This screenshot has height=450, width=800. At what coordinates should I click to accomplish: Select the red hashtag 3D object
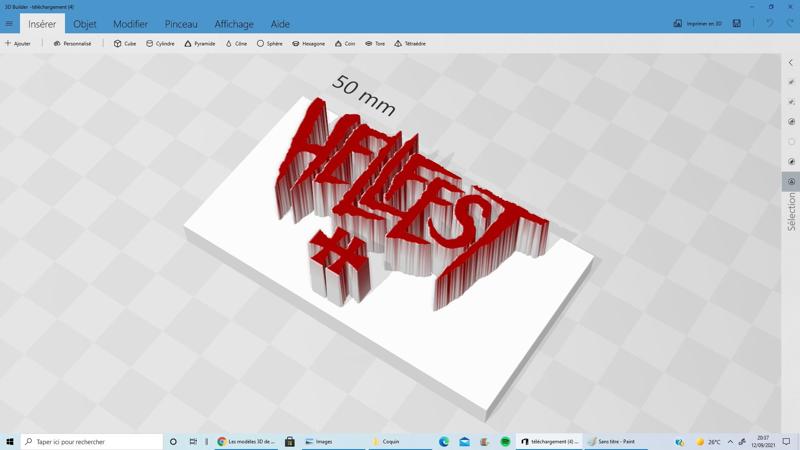(x=338, y=265)
